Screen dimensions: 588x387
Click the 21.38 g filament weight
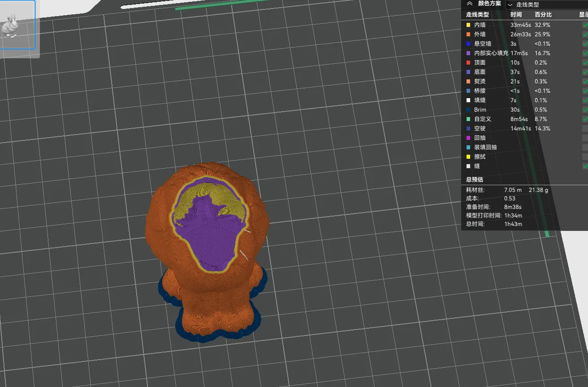[539, 190]
